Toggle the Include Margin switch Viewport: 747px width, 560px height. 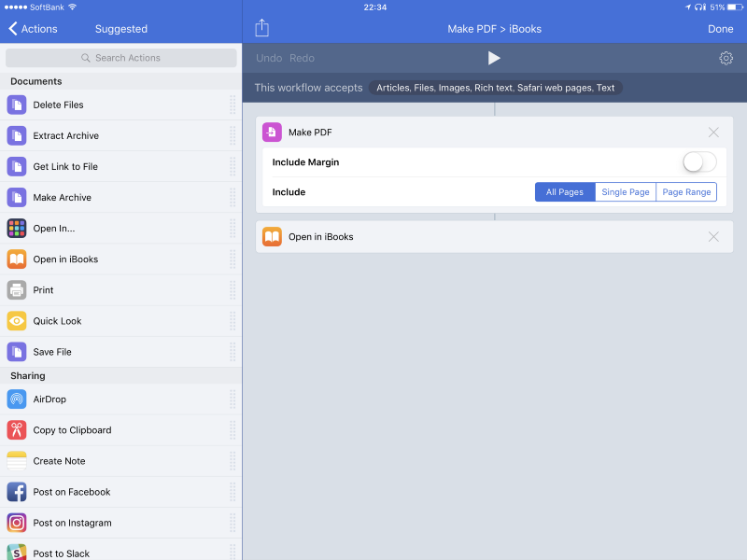click(x=699, y=162)
